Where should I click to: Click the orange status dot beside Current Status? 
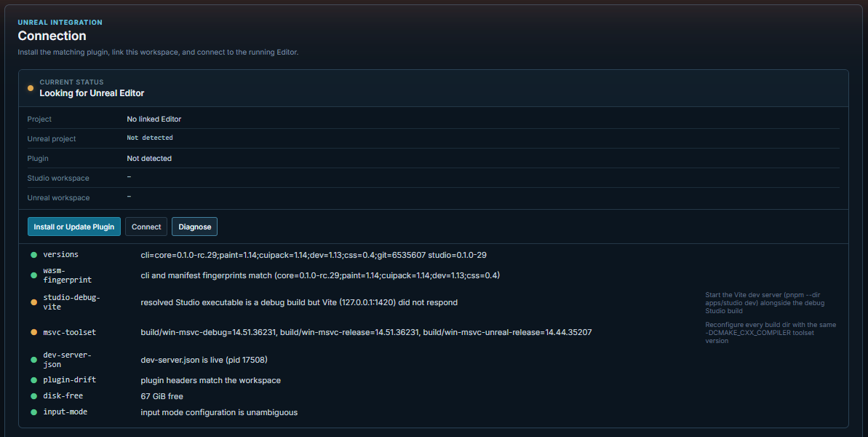click(31, 88)
